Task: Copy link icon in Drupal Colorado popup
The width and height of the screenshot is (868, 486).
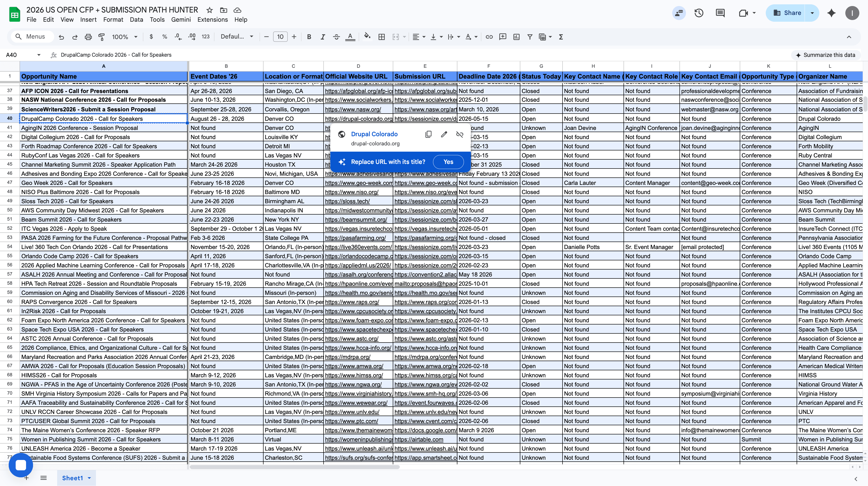Action: click(428, 134)
